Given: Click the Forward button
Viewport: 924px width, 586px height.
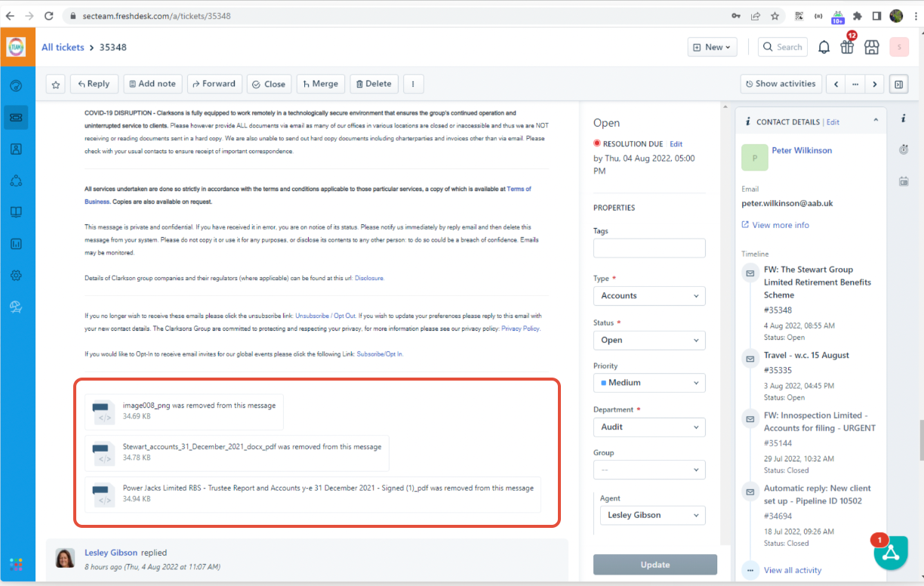Looking at the screenshot, I should tap(215, 84).
